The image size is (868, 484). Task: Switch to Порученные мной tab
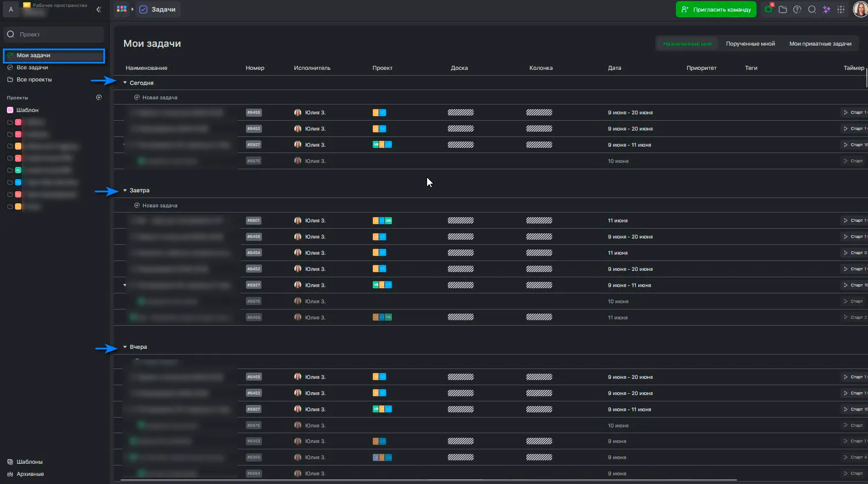tap(750, 44)
